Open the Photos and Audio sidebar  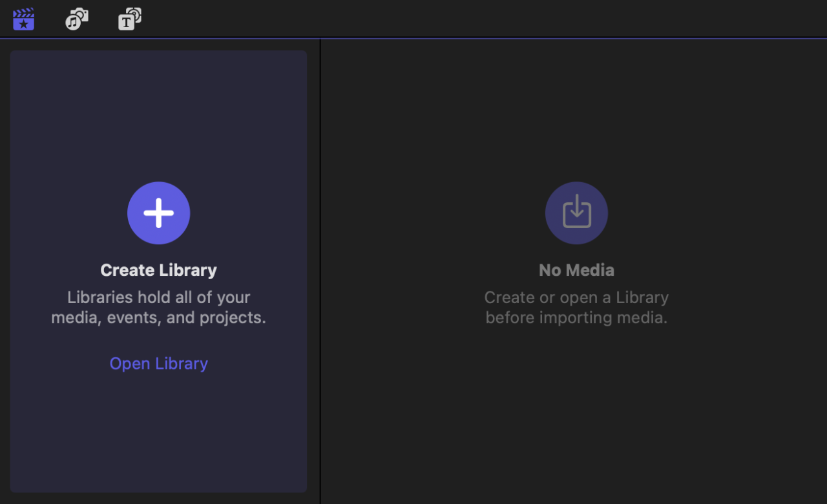coord(77,19)
